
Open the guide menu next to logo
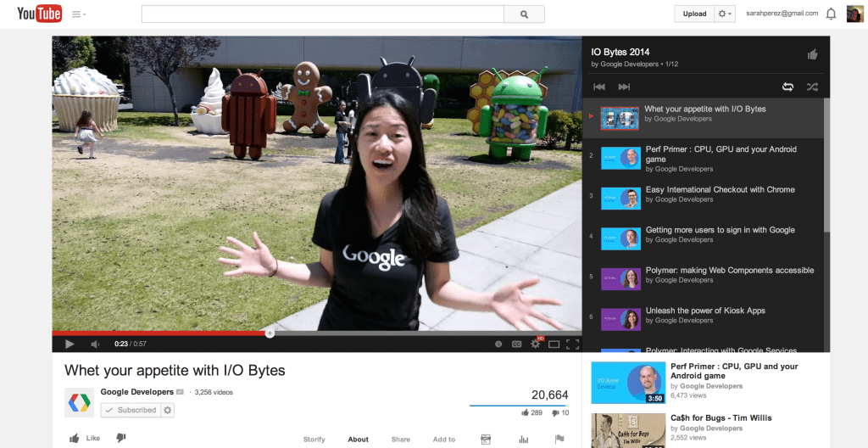[79, 14]
